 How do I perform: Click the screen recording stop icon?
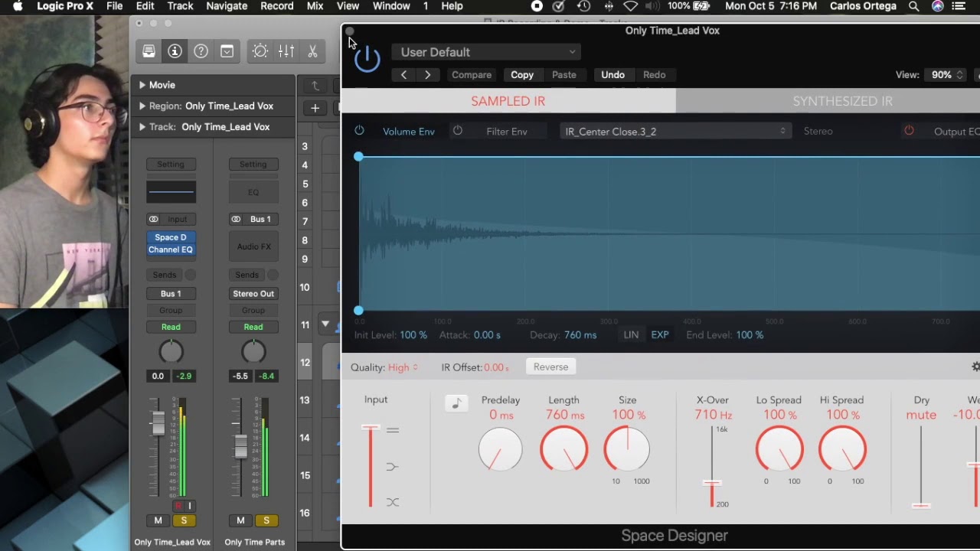coord(537,6)
